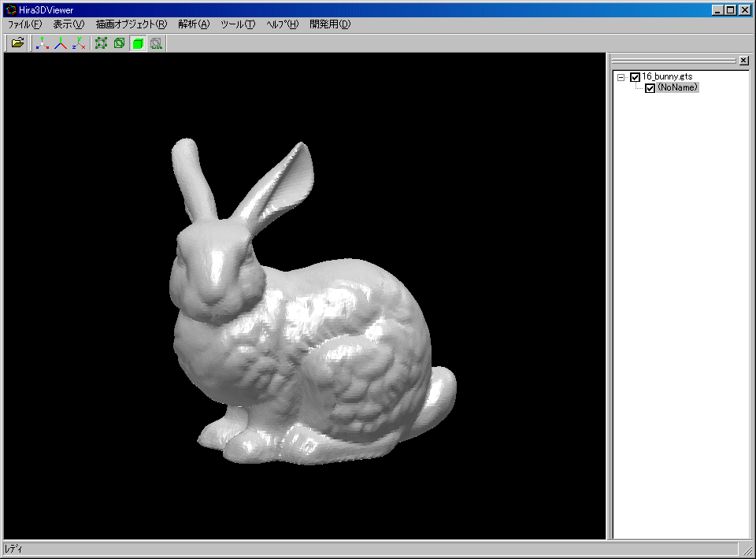Open the 描画オブジェクト(R) menu

click(x=132, y=24)
